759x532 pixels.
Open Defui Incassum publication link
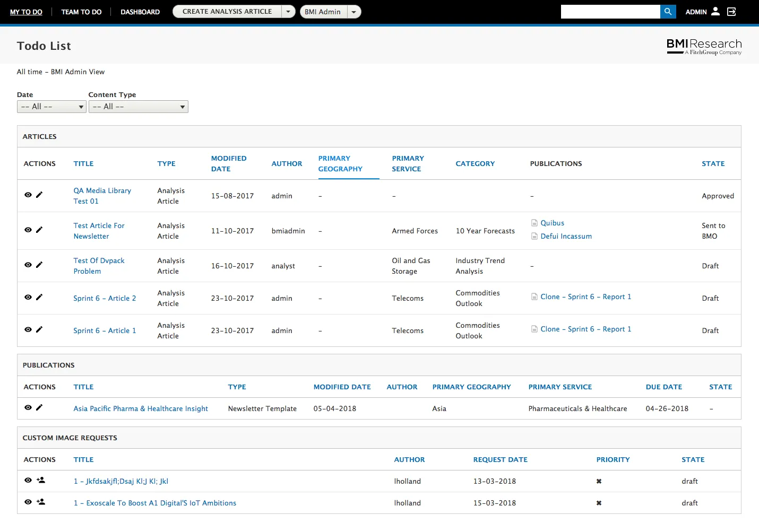coord(566,237)
